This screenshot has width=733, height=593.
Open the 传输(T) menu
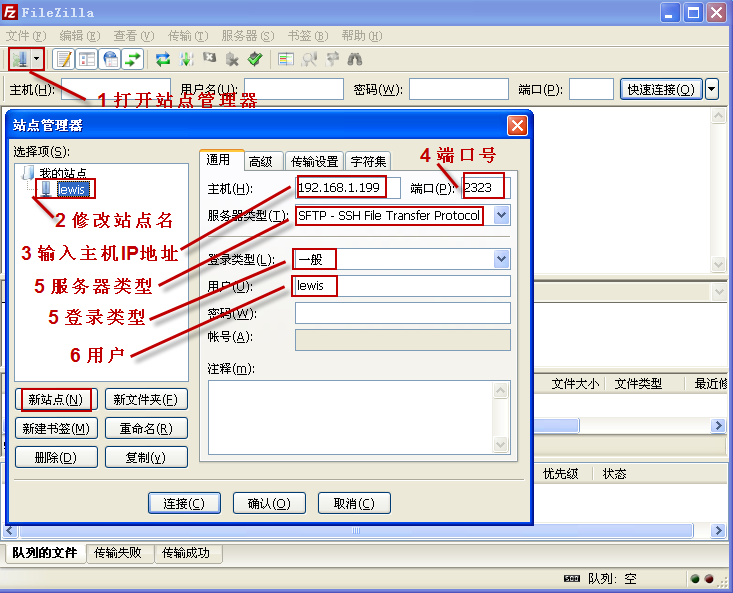[188, 36]
